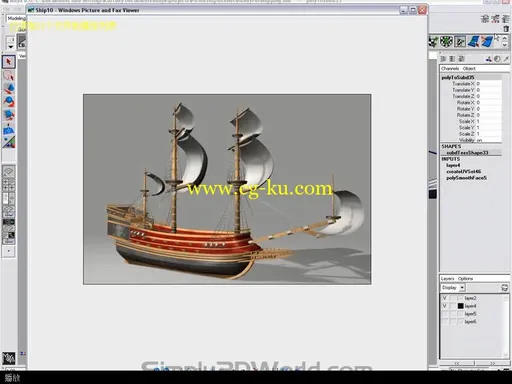This screenshot has height=384, width=512.
Task: Choose the Persp/Graph layout icon
Action: click(9, 212)
